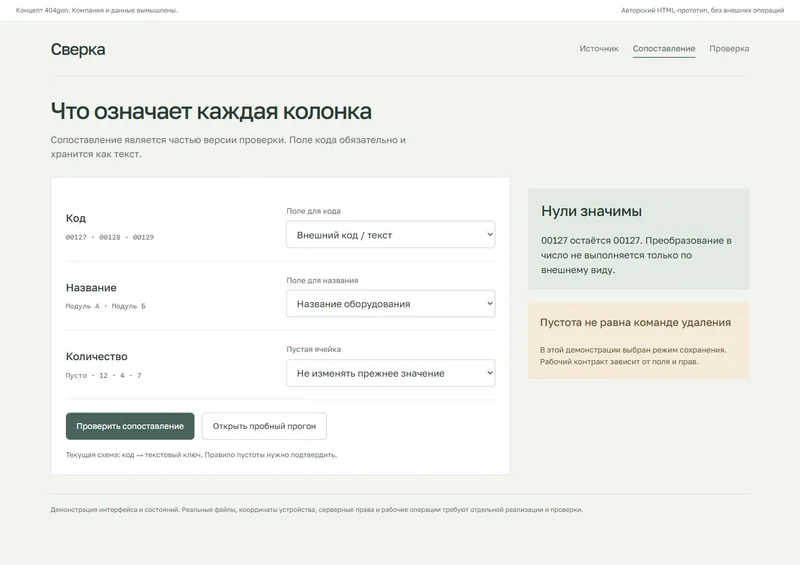Click the top note Концепт 404gen
The height and width of the screenshot is (565, 800).
96,10
